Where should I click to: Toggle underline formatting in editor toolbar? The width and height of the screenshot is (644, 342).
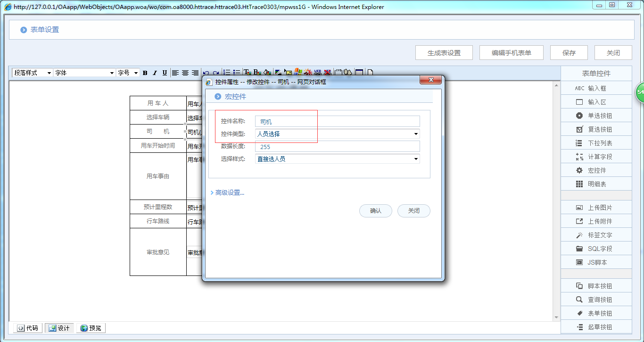click(165, 73)
